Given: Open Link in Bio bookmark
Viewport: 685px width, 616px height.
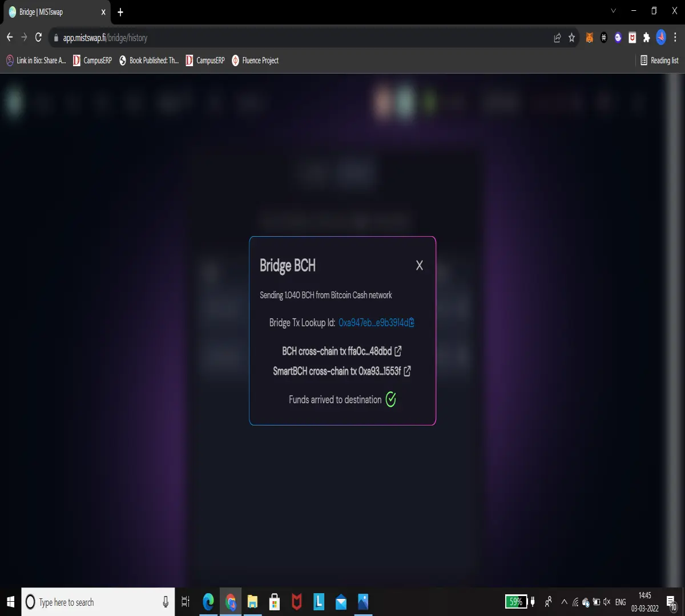Looking at the screenshot, I should click(x=36, y=60).
